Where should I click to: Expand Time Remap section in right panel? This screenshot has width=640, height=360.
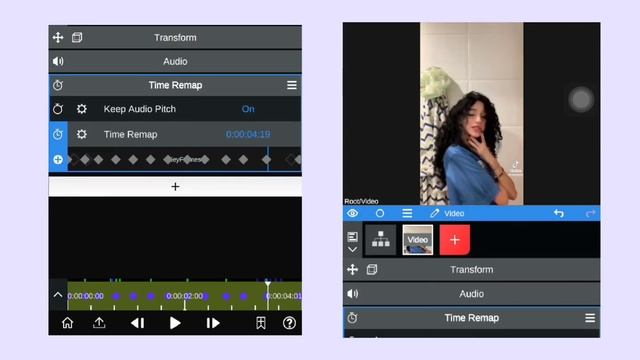click(471, 318)
